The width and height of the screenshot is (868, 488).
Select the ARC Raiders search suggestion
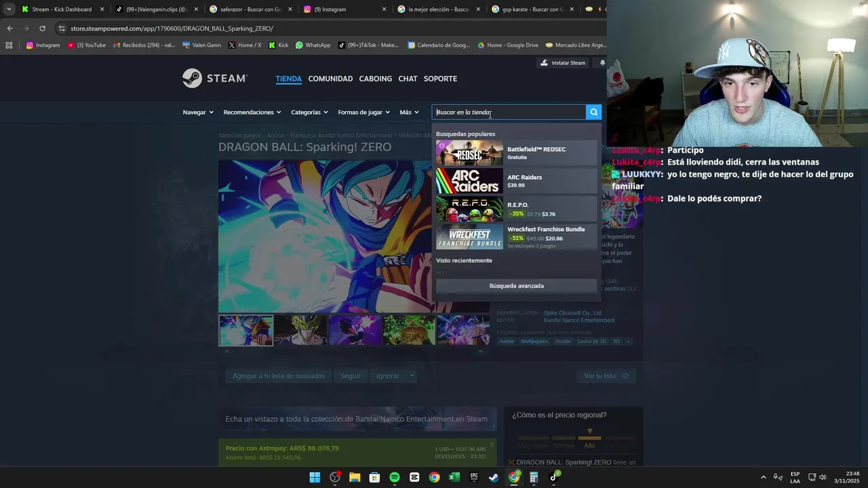[517, 181]
